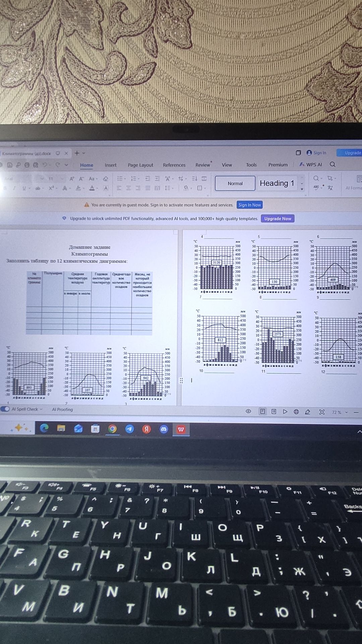Image resolution: width=362 pixels, height=644 pixels.
Task: Open the eye protection mode icon in status bar
Action: point(248,411)
